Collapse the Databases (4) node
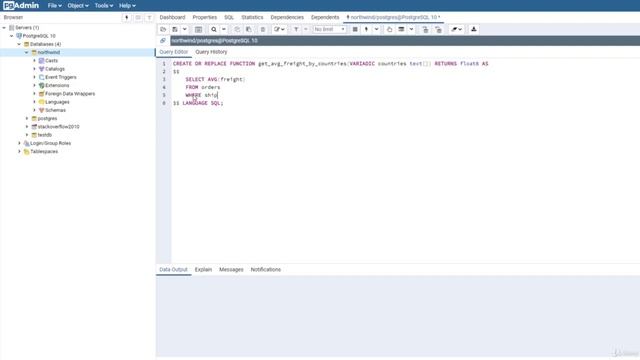The image size is (640, 360). tap(19, 44)
